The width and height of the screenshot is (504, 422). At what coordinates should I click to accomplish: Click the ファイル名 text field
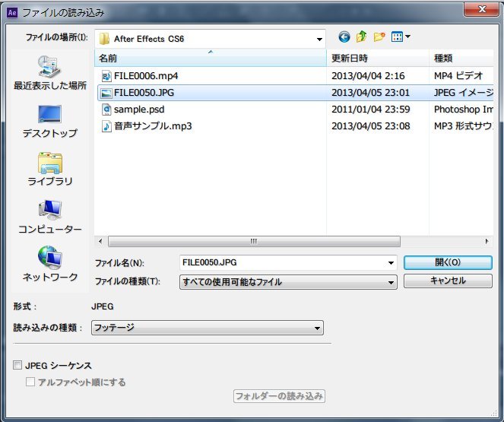(288, 263)
